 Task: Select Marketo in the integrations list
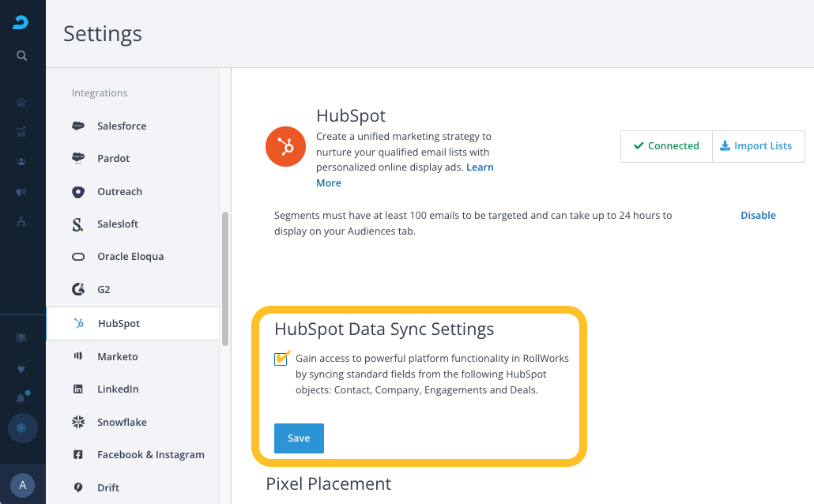coord(117,356)
